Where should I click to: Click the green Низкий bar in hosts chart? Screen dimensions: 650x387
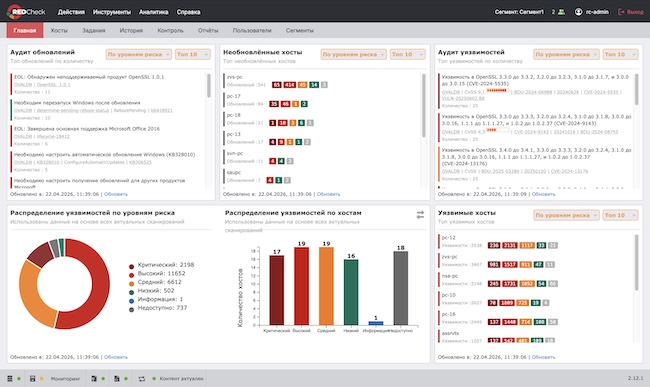(x=351, y=292)
